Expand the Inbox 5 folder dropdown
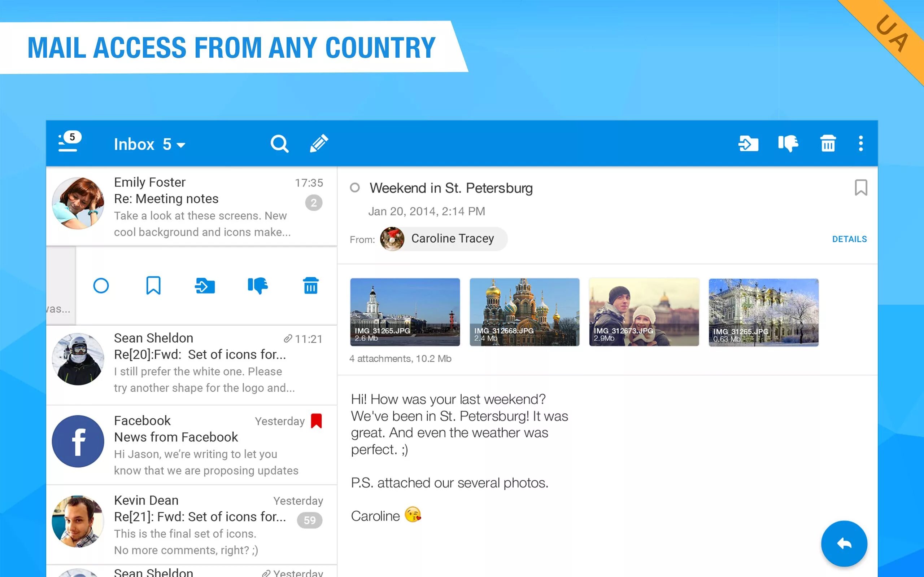This screenshot has height=577, width=924. tap(150, 145)
